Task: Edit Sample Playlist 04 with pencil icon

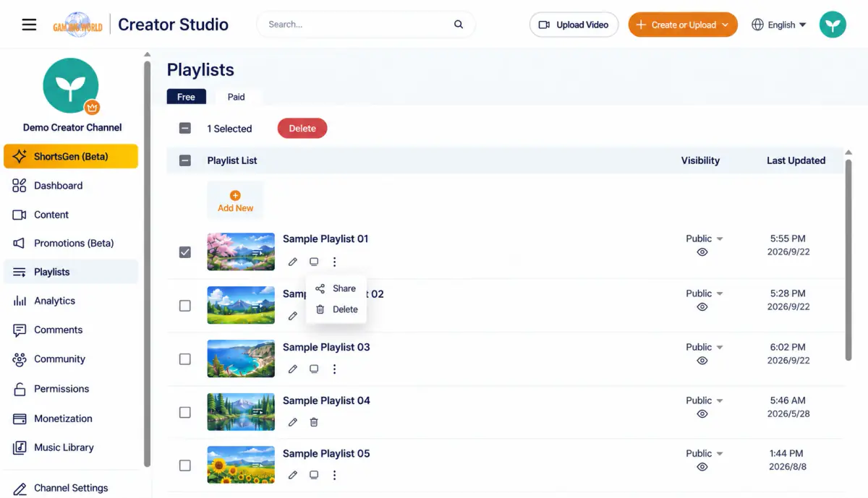Action: pos(293,422)
